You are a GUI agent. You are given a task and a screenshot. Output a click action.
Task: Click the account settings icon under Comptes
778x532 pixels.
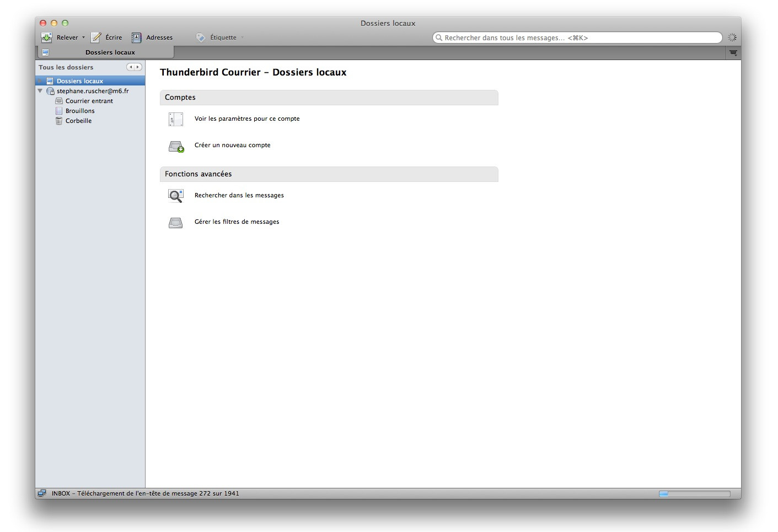click(175, 119)
